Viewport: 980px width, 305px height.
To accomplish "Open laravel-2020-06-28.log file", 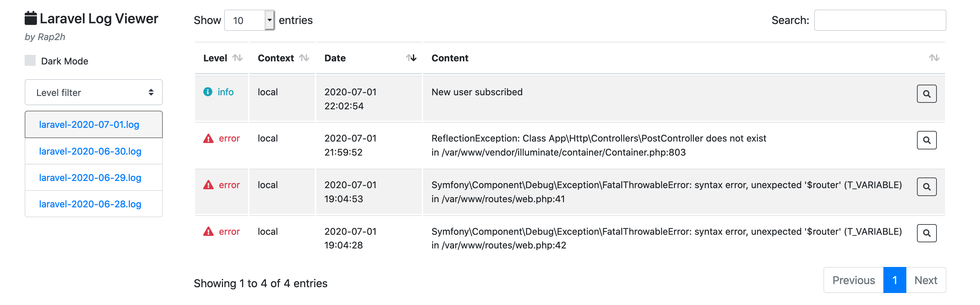I will (x=90, y=204).
